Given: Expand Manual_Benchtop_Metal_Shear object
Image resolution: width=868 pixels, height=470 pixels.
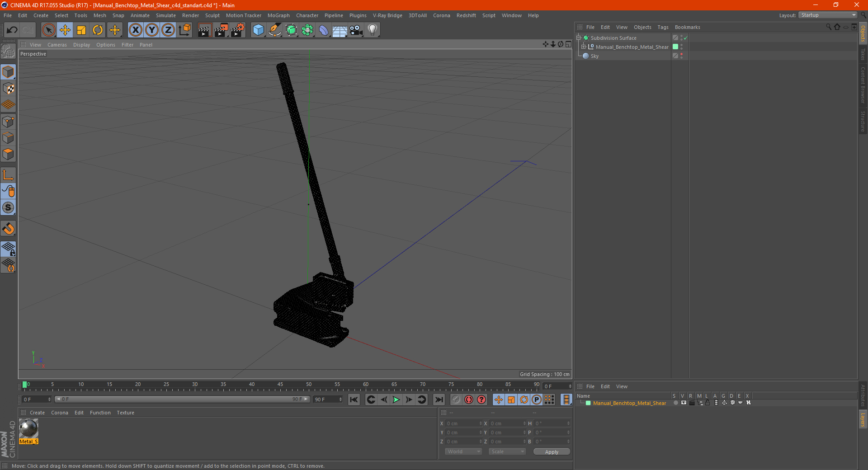Looking at the screenshot, I should [583, 47].
